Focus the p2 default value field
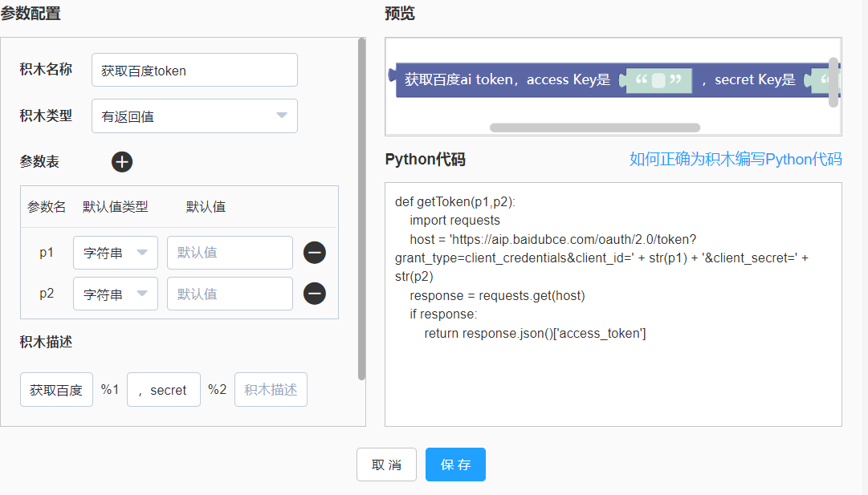This screenshot has width=868, height=495. [230, 294]
